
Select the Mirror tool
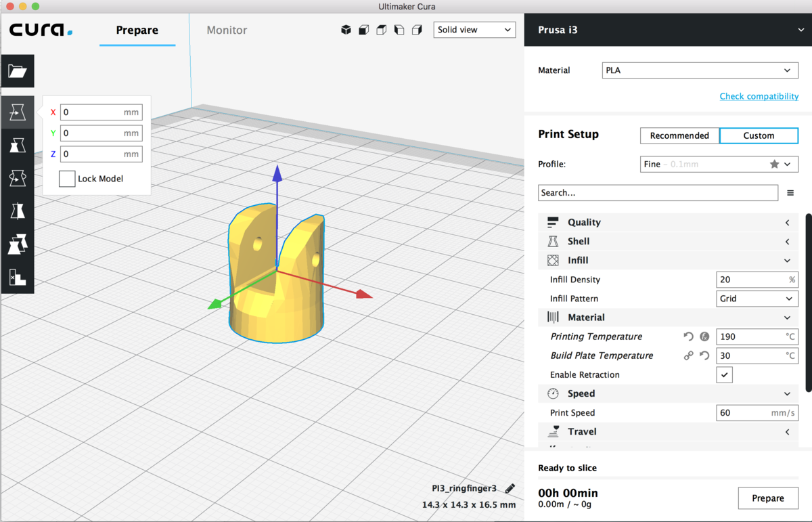18,211
